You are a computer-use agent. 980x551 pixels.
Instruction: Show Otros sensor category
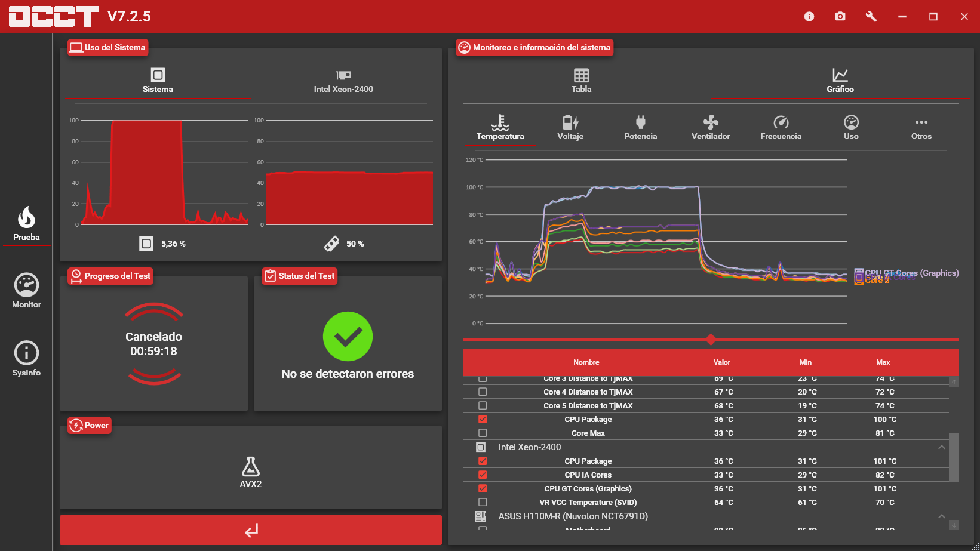coord(921,128)
